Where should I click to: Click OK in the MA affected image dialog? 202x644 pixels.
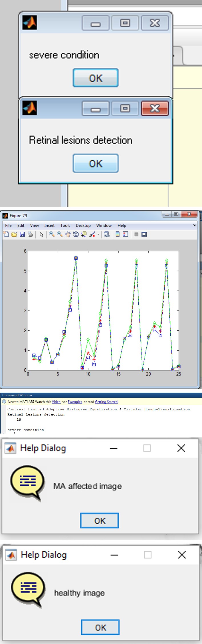point(100,521)
